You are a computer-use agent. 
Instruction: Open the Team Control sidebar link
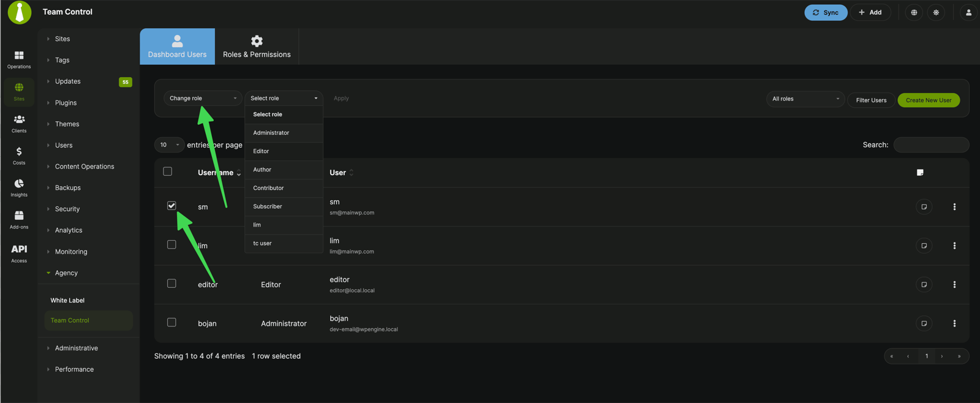click(x=89, y=320)
